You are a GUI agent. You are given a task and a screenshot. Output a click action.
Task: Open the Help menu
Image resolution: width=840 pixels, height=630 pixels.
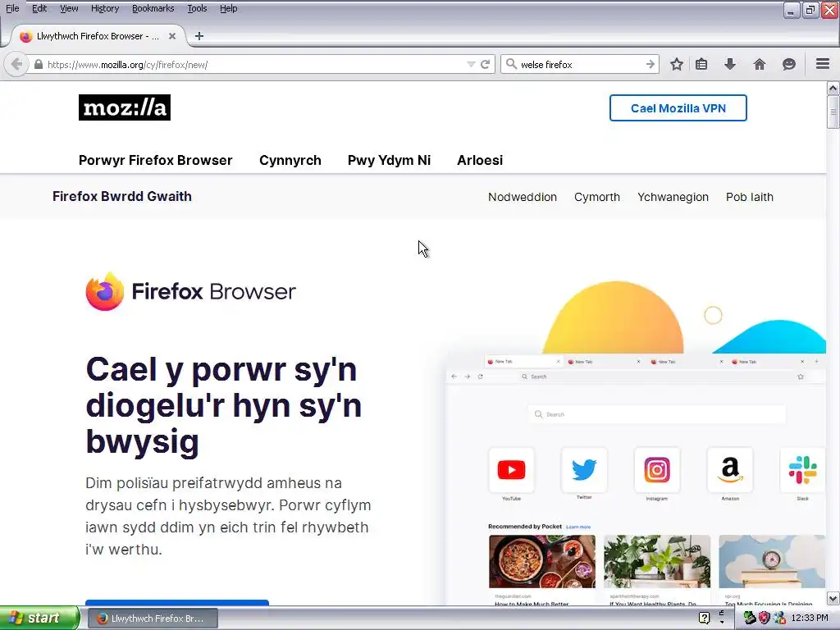[228, 8]
